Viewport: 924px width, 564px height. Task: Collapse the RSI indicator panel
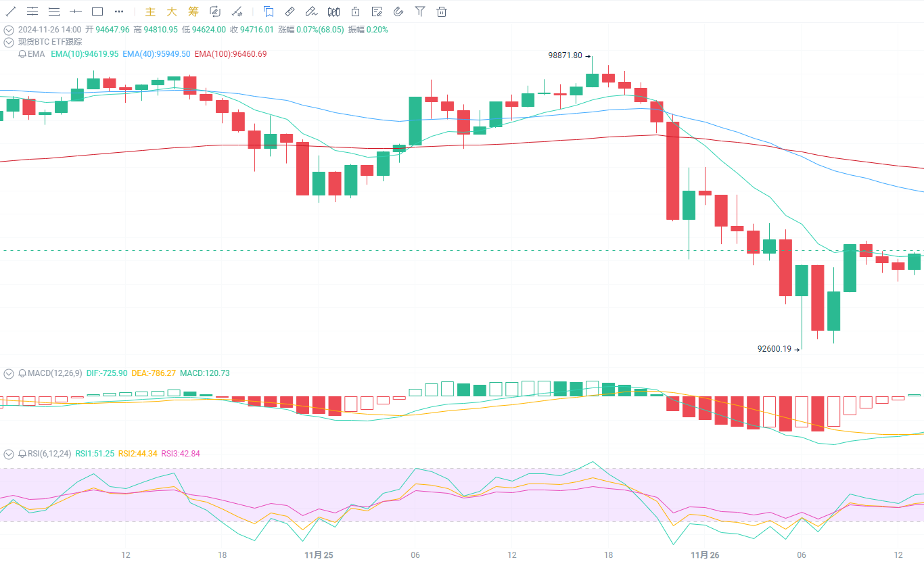pyautogui.click(x=9, y=454)
